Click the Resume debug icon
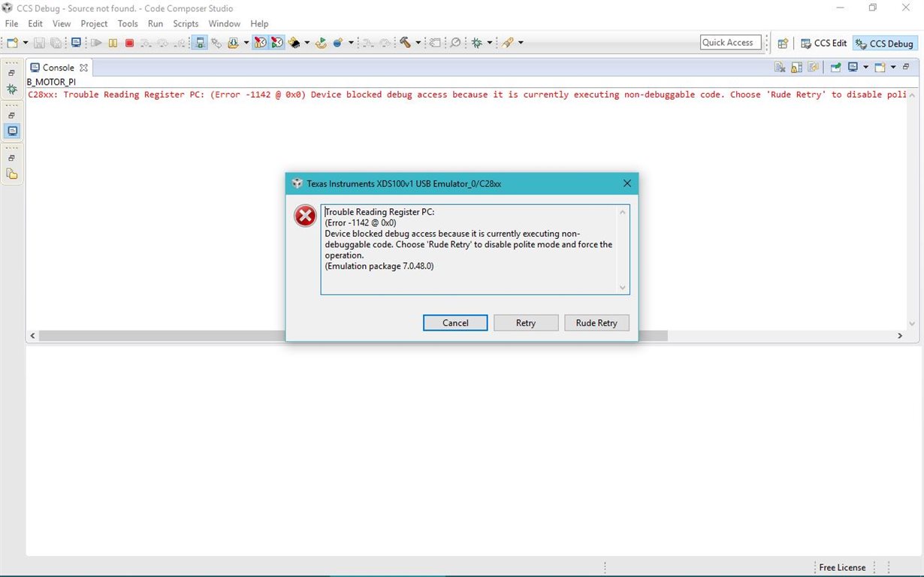 point(96,43)
